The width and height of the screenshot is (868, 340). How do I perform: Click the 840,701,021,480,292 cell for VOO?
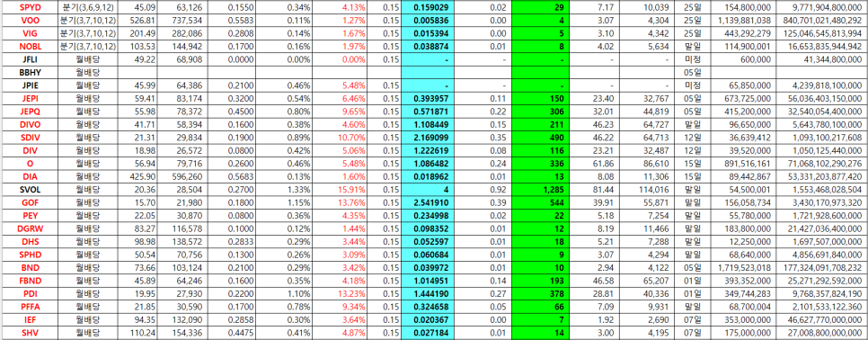pyautogui.click(x=821, y=21)
